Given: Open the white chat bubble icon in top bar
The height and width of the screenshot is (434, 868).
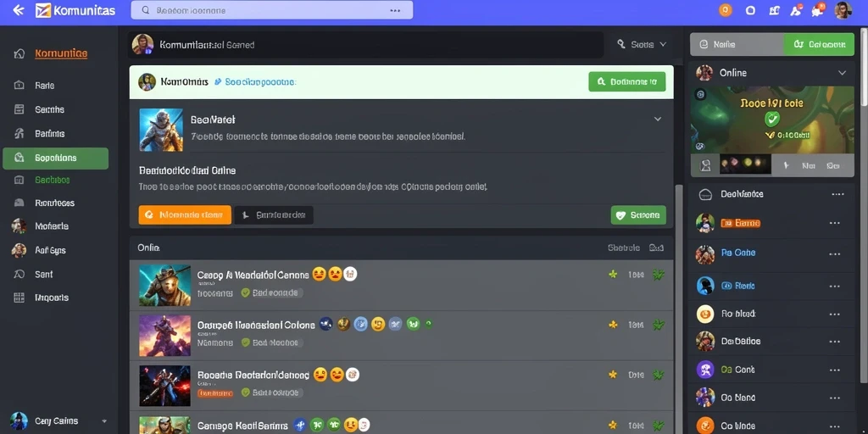Looking at the screenshot, I should coord(750,10).
